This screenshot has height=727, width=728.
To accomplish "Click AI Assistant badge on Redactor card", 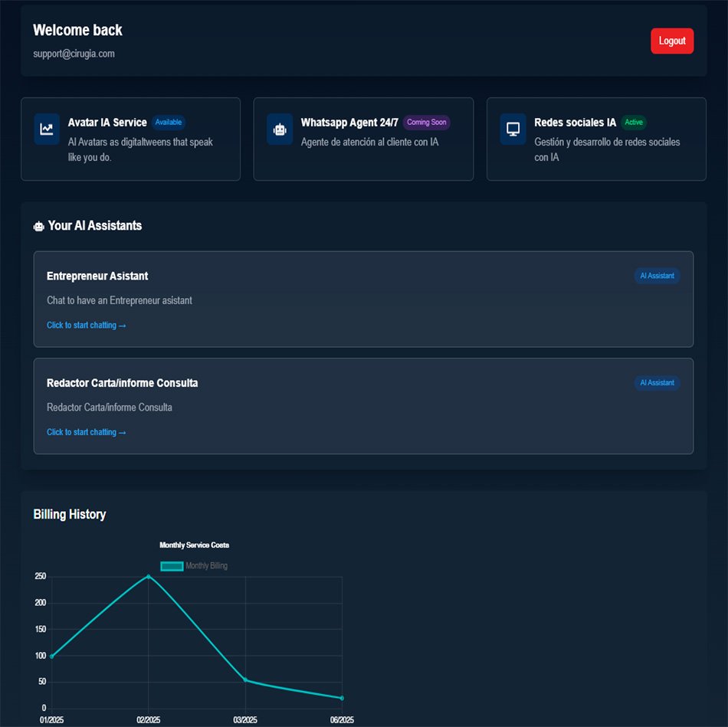I will coord(657,383).
